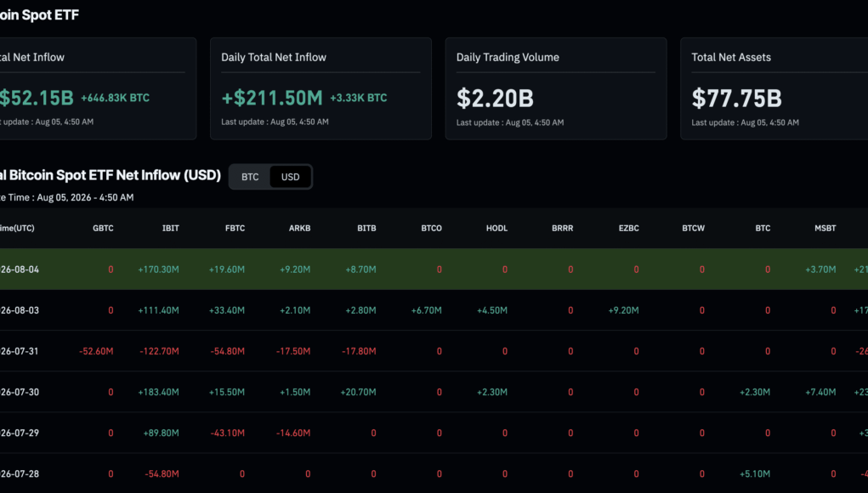Click the IBIT column header

pos(171,228)
